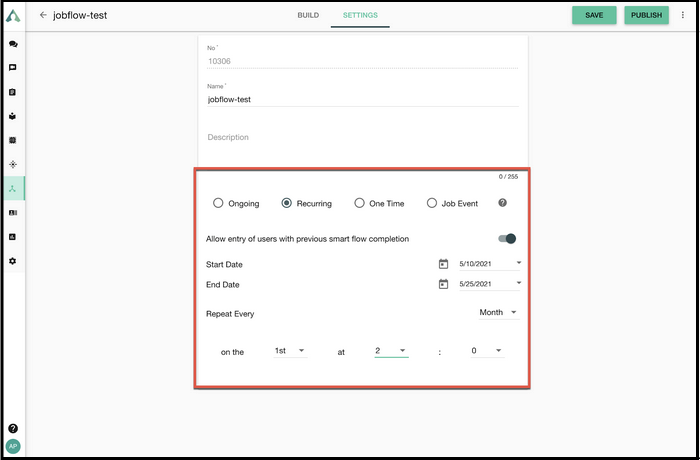Select the Job Event radio option
The width and height of the screenshot is (700, 460).
click(432, 203)
